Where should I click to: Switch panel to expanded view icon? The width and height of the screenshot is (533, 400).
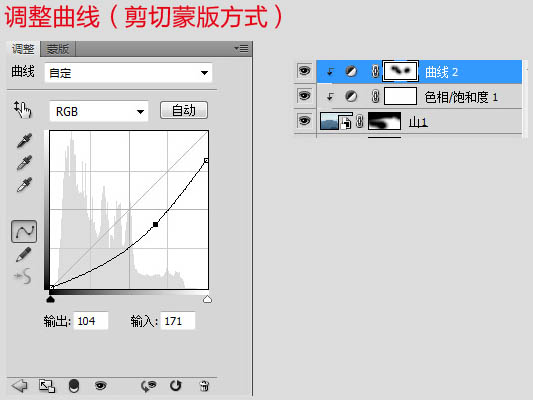coord(47,386)
